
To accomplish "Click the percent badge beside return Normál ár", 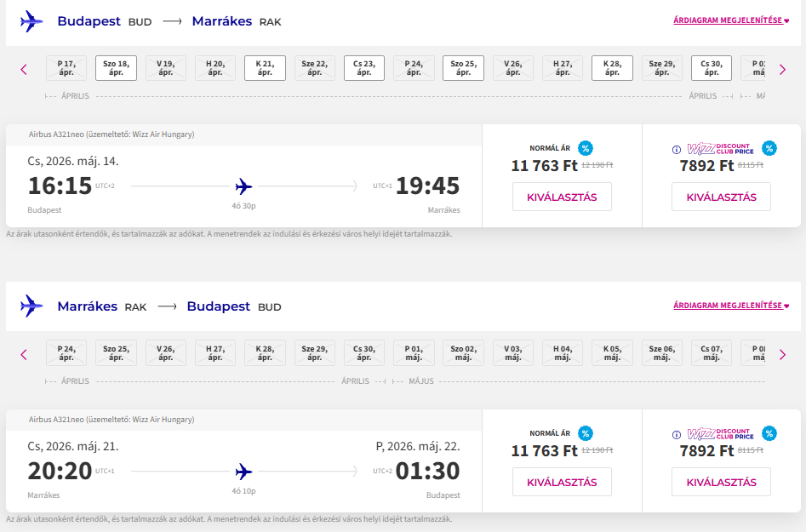I will pyautogui.click(x=586, y=432).
